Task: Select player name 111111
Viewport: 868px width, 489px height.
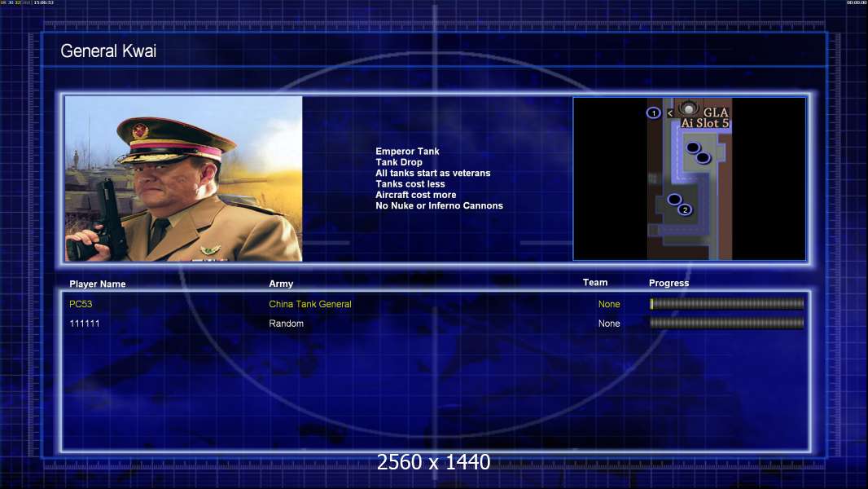Action: [x=85, y=324]
